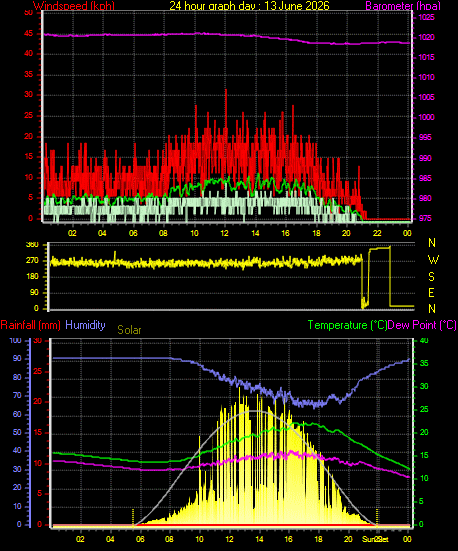Click the 995 barometer scale value
This screenshot has height=551, width=458.
tap(425, 137)
